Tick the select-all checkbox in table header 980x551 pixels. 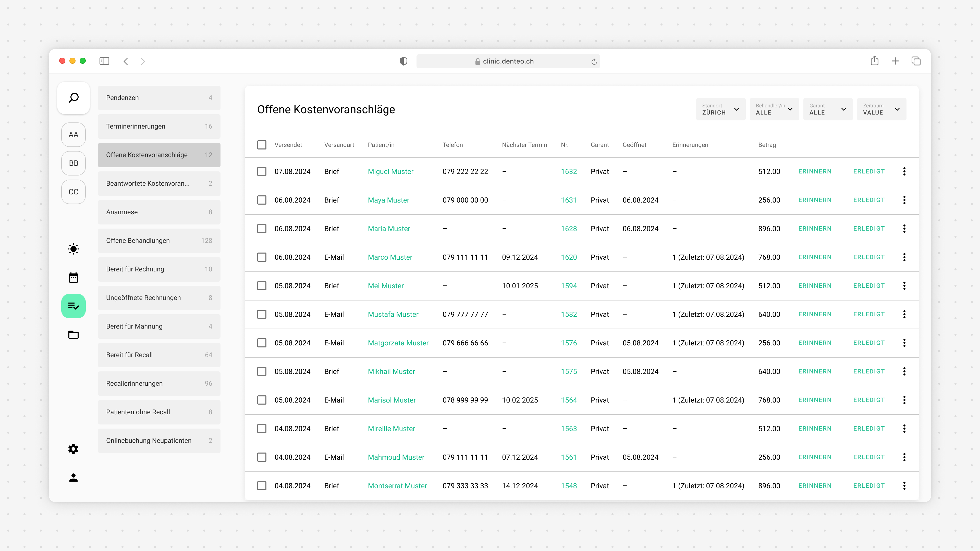262,145
